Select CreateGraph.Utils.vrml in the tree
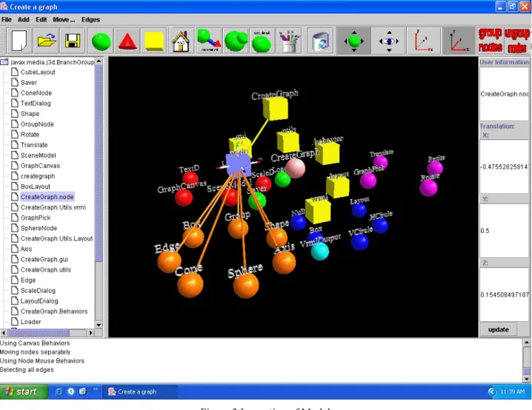Image resolution: width=532 pixels, height=410 pixels. click(53, 207)
